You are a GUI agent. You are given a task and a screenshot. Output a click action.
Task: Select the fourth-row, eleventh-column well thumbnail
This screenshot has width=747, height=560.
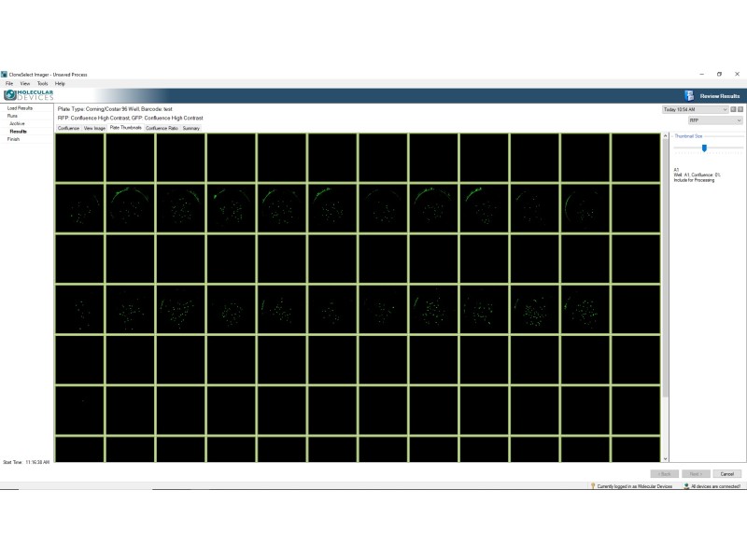point(585,309)
